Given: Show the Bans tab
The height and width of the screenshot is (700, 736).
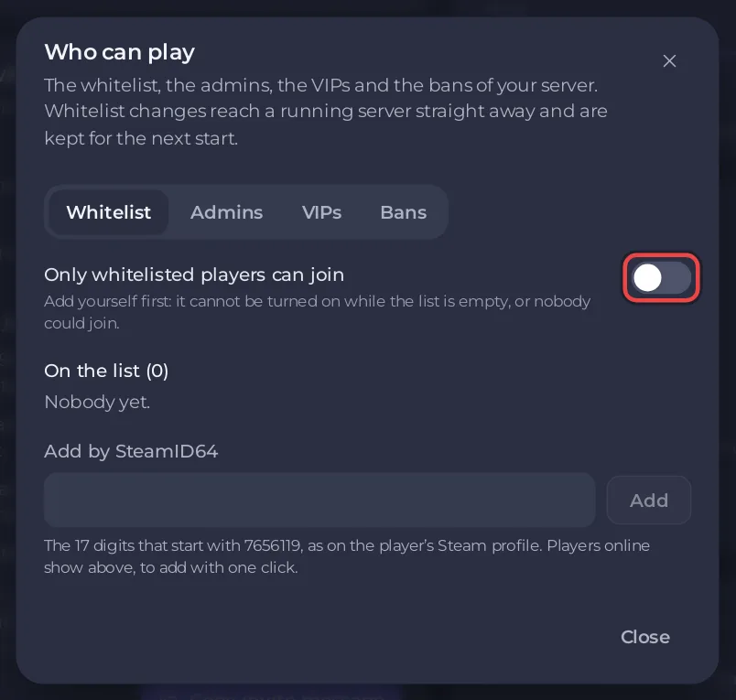Looking at the screenshot, I should click(403, 212).
